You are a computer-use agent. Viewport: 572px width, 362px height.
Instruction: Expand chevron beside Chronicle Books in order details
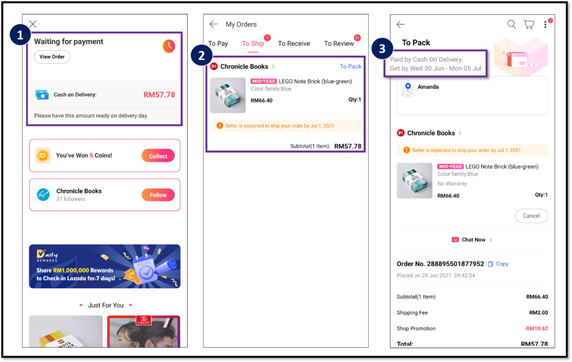coord(460,133)
